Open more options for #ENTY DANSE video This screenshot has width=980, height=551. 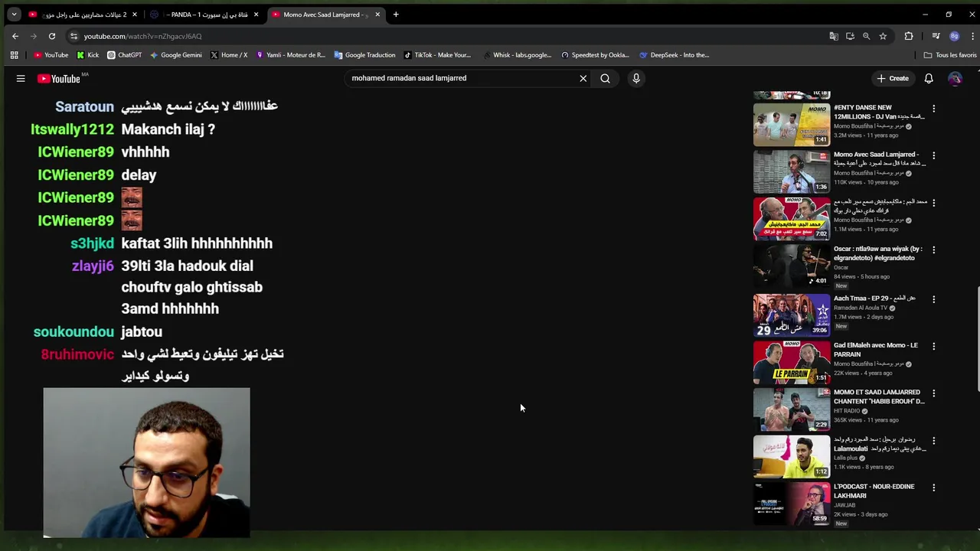[x=933, y=109]
